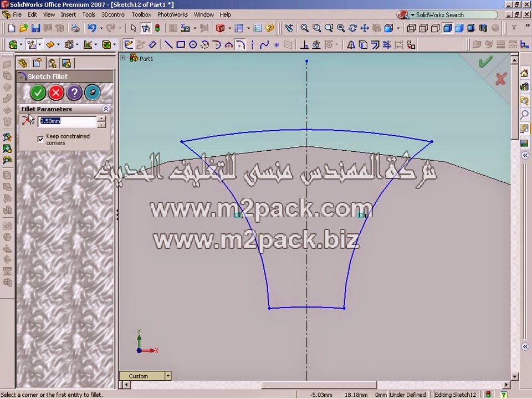Open the Undo history dropdown arrow

pyautogui.click(x=101, y=28)
